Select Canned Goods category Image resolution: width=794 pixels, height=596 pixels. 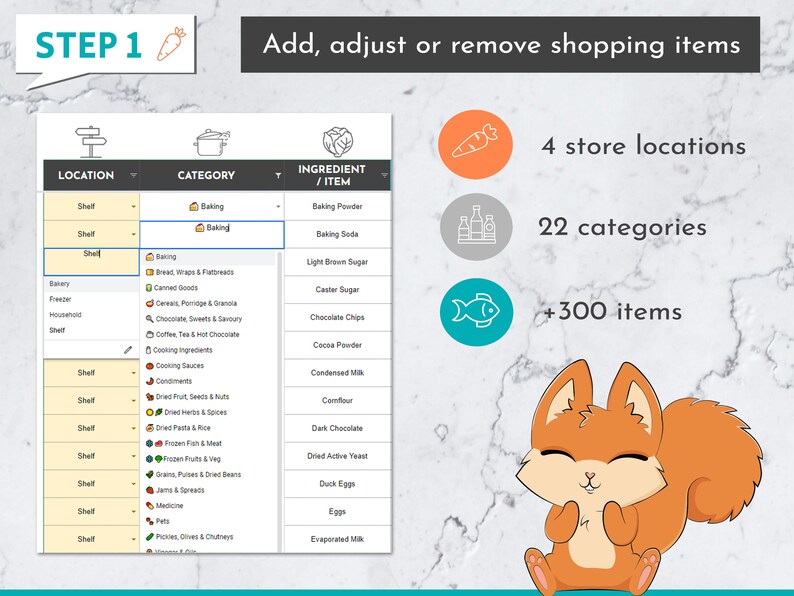209,288
